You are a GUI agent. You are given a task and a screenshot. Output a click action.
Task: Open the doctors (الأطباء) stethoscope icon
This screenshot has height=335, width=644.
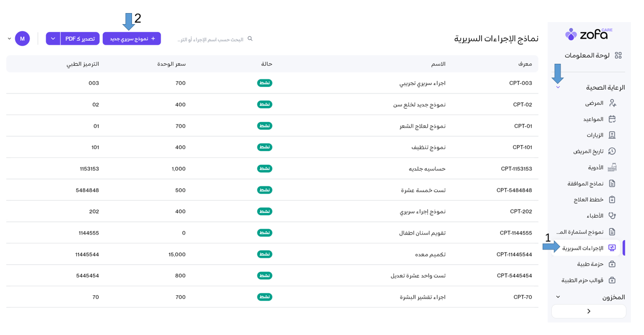click(612, 215)
